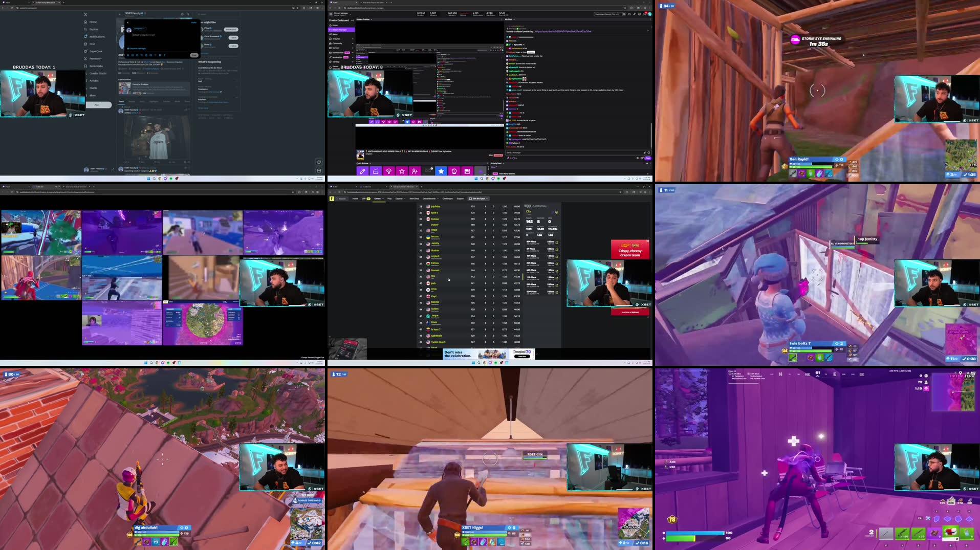This screenshot has width=980, height=550.
Task: Toggle the LFP switch on Fortnite Tracker
Action: pyautogui.click(x=367, y=199)
